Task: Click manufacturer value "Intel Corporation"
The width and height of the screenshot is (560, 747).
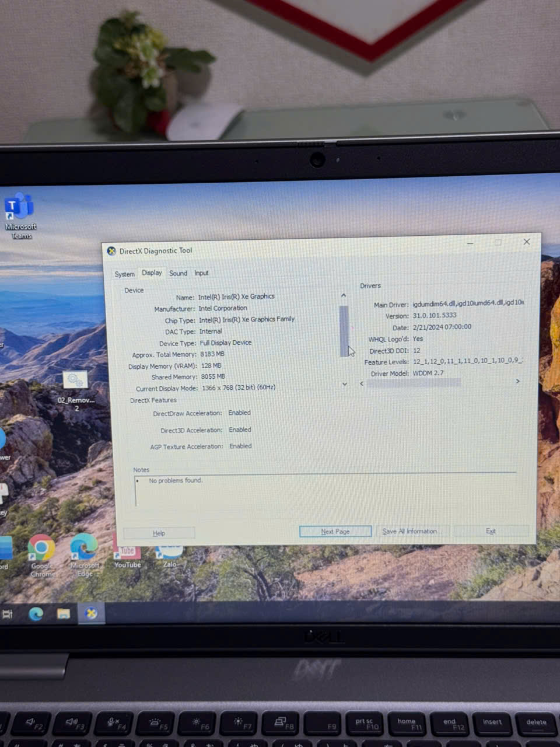Action: click(x=223, y=308)
